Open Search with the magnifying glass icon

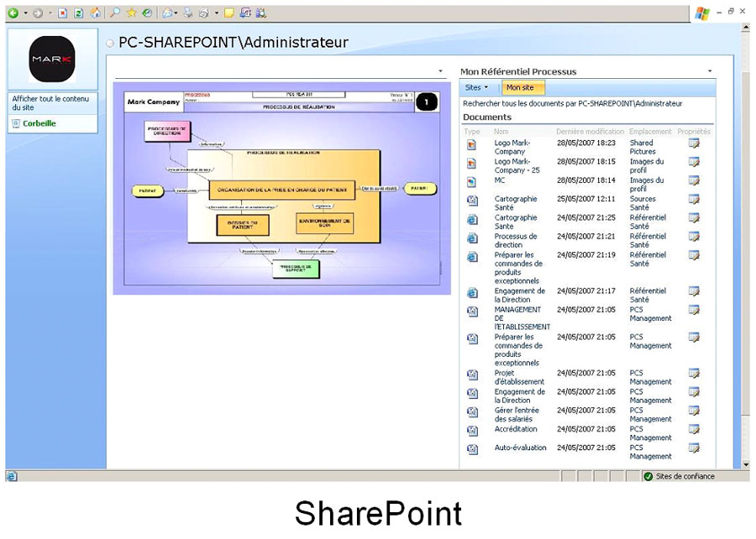(115, 13)
